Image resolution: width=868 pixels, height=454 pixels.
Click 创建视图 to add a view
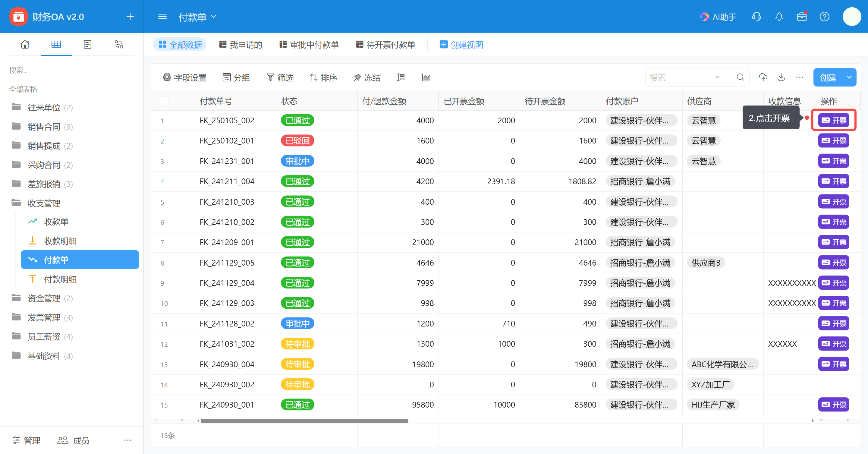click(461, 45)
